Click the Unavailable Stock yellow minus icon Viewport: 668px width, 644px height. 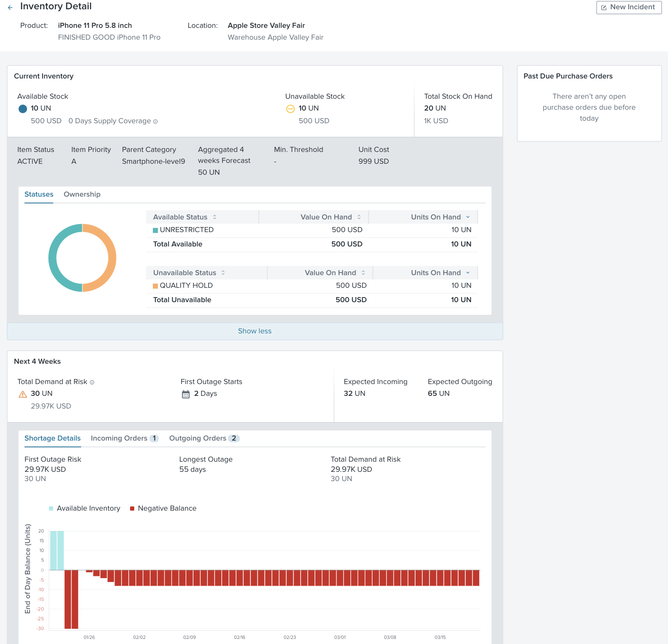(291, 109)
